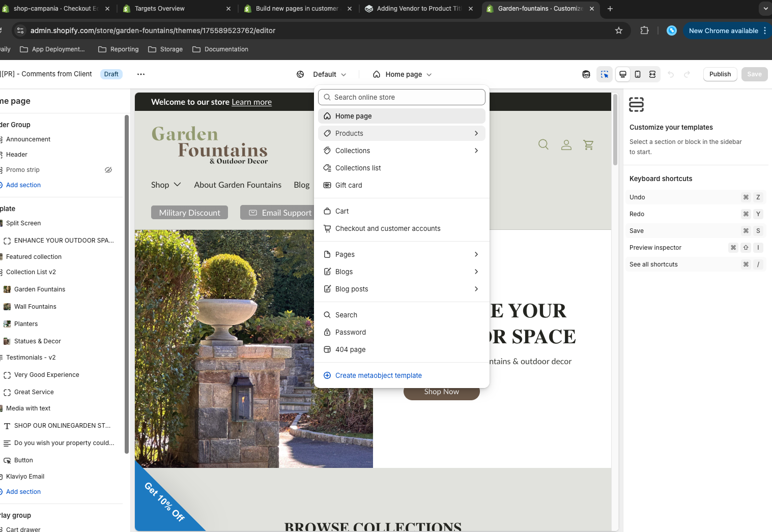Toggle the preview inspector selection tool

[604, 74]
